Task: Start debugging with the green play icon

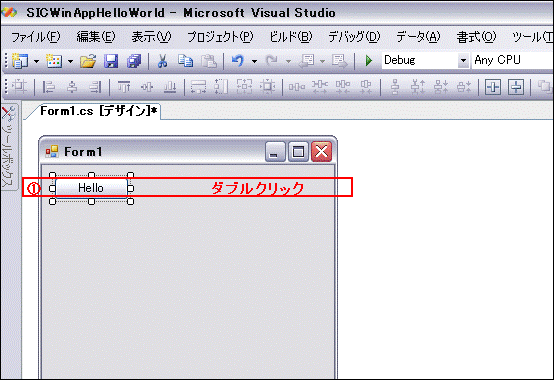Action: [x=369, y=61]
